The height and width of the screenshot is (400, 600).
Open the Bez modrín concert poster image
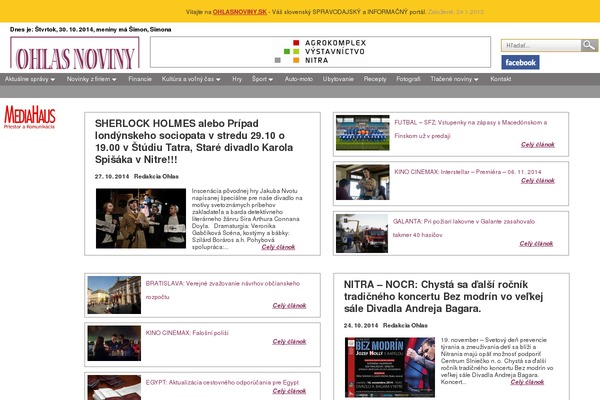click(390, 367)
